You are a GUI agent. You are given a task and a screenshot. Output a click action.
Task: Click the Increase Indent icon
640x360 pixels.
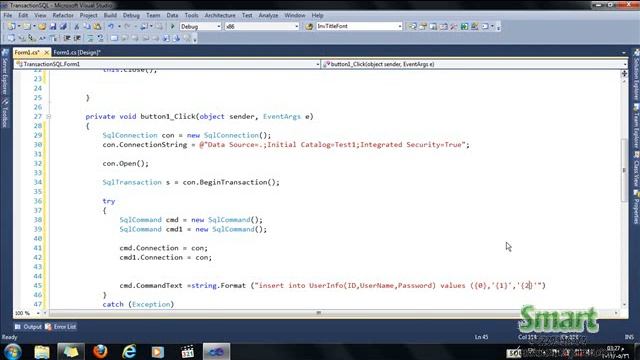click(77, 38)
